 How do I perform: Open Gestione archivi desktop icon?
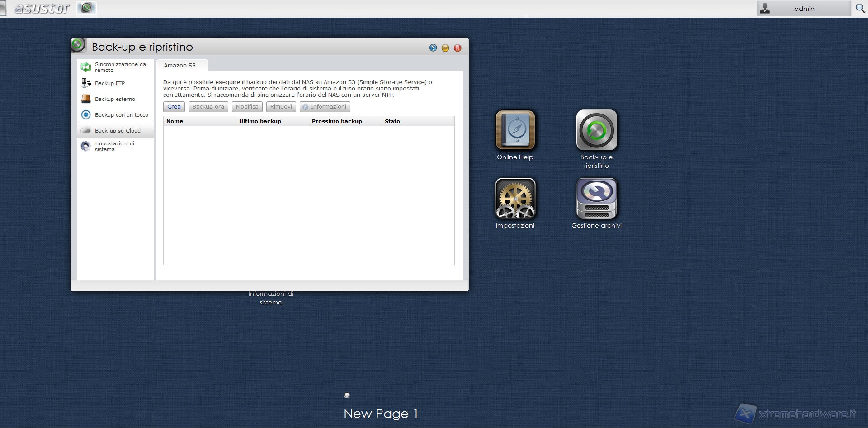click(596, 199)
